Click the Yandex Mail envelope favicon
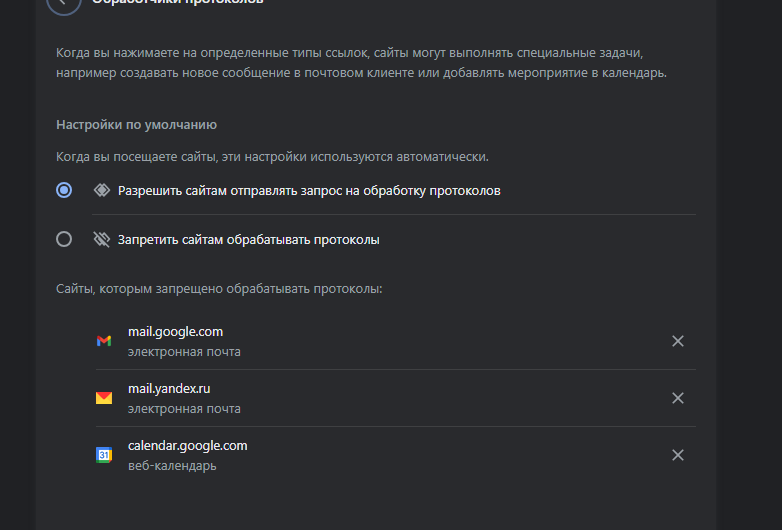Image resolution: width=782 pixels, height=530 pixels. pyautogui.click(x=104, y=398)
